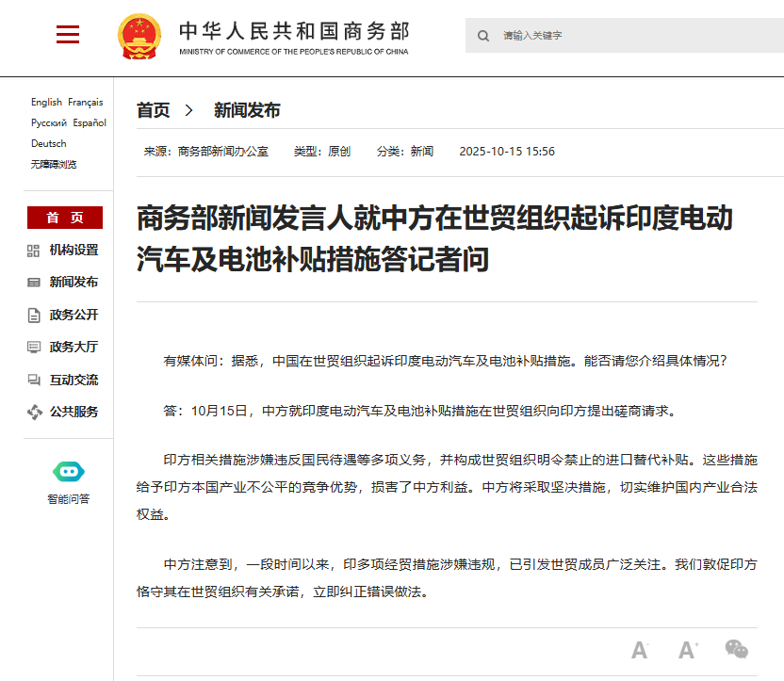The height and width of the screenshot is (681, 784).
Task: Switch site language to Français
Action: pos(86,102)
